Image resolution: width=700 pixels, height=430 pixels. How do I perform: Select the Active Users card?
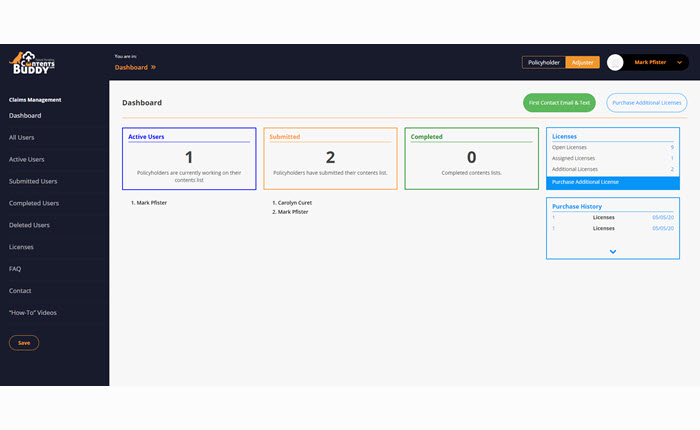click(189, 159)
